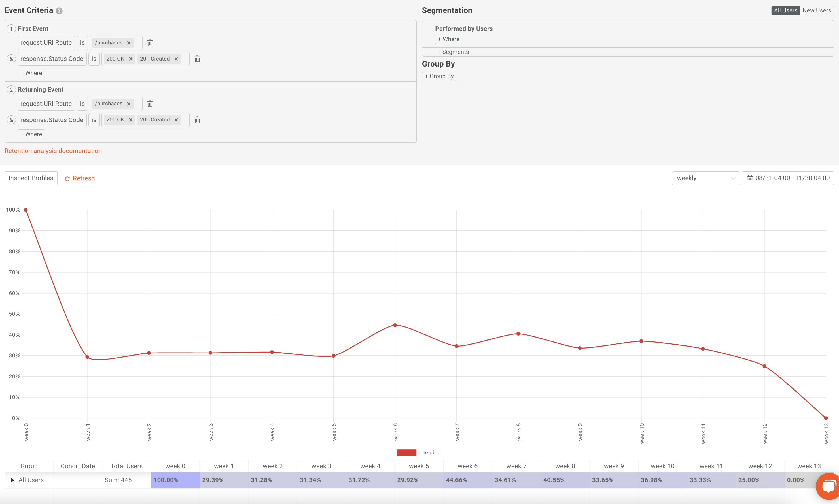Expand the Segments section
The height and width of the screenshot is (504, 839).
point(452,52)
